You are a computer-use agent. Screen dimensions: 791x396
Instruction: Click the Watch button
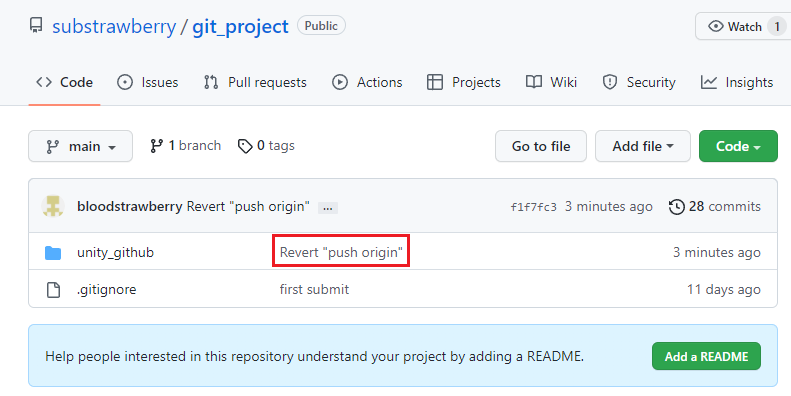pos(743,26)
